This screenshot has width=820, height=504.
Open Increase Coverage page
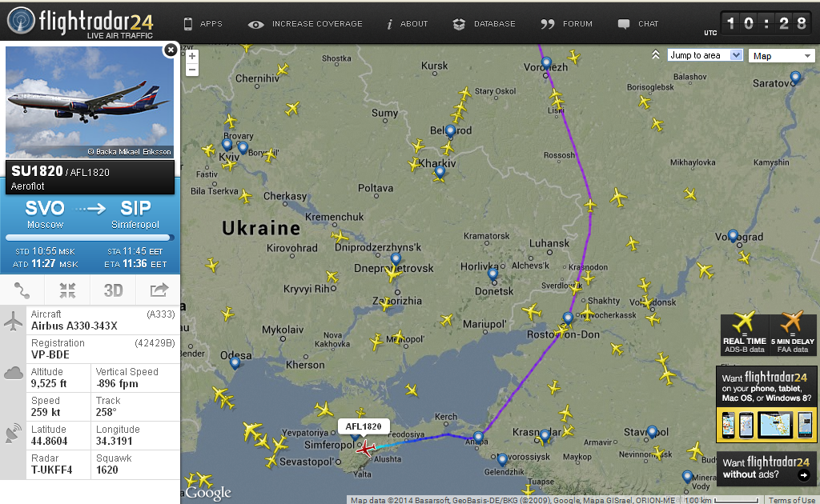[x=305, y=24]
